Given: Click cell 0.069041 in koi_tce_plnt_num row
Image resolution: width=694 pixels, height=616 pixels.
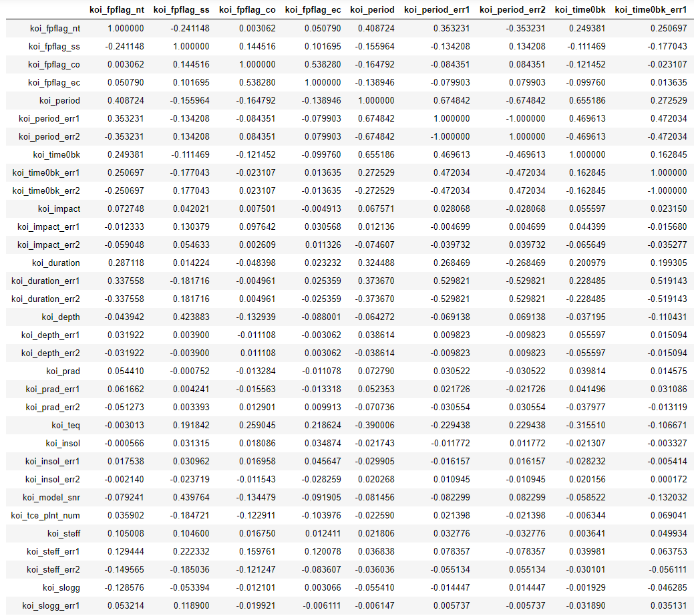Looking at the screenshot, I should pyautogui.click(x=669, y=516).
